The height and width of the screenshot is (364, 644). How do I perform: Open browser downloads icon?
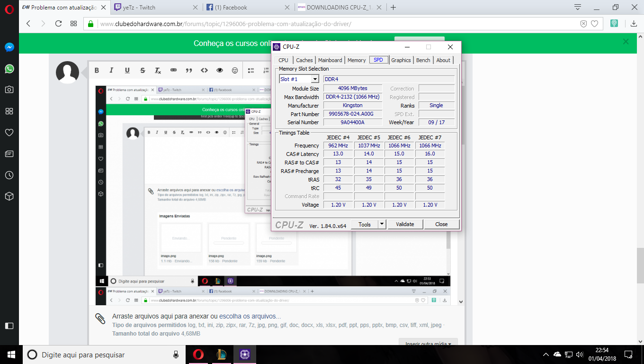(x=634, y=23)
